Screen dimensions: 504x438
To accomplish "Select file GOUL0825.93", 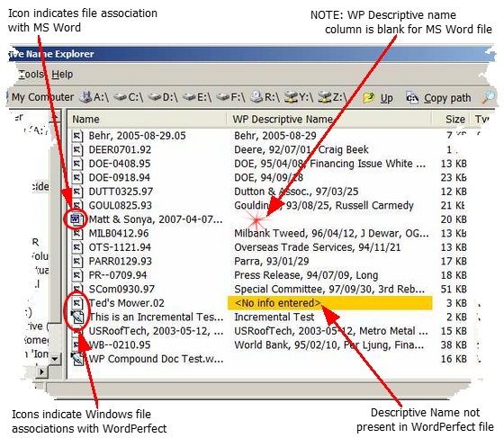I will coord(121,206).
